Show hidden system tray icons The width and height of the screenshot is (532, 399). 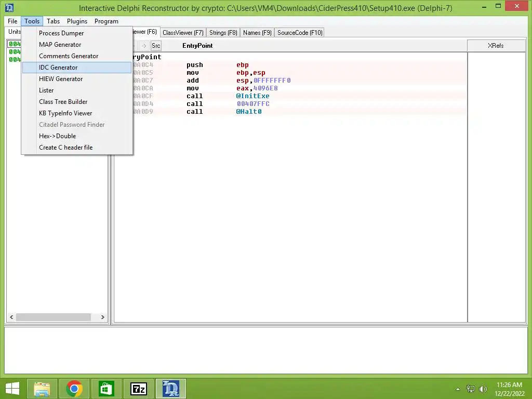click(x=458, y=389)
